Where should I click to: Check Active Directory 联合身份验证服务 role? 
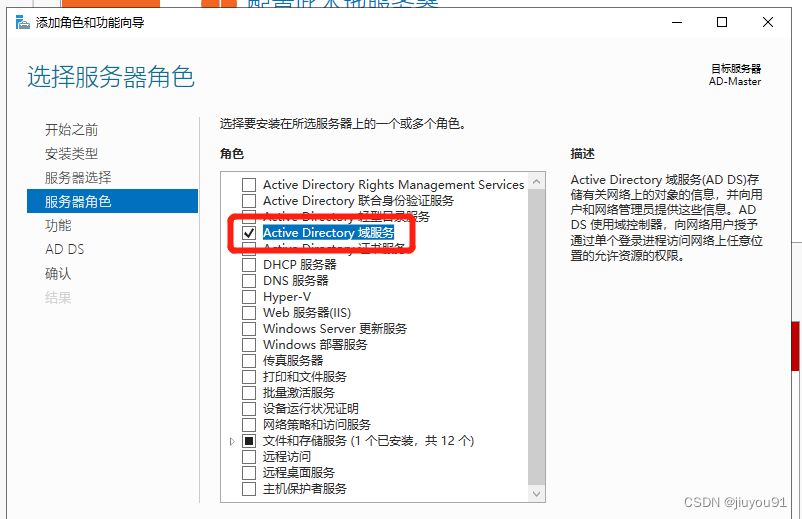click(x=249, y=200)
